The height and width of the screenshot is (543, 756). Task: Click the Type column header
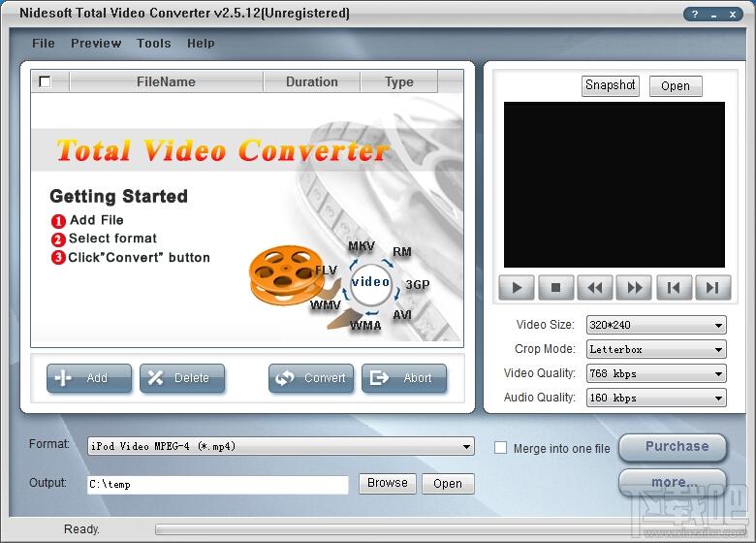[399, 82]
